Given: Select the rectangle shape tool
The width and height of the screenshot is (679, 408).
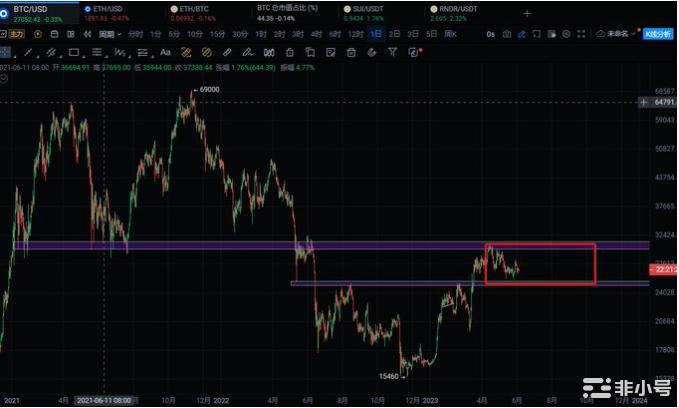Looking at the screenshot, I should 74,53.
